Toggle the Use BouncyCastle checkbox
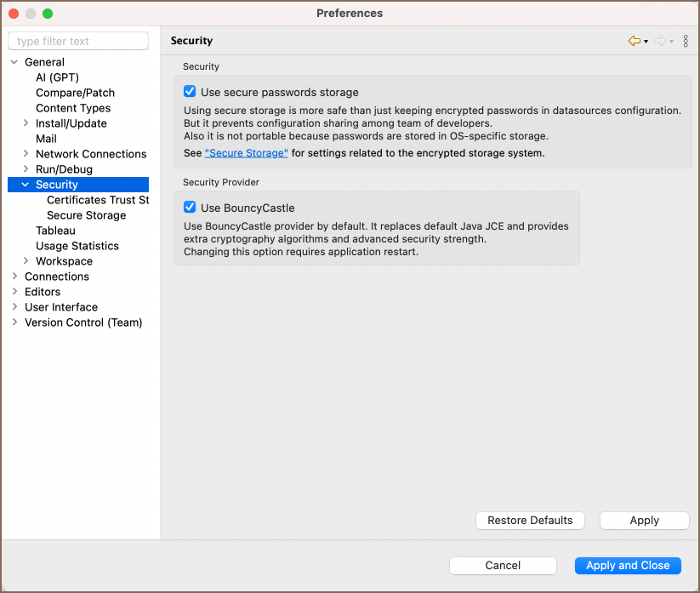The image size is (700, 593). tap(190, 208)
